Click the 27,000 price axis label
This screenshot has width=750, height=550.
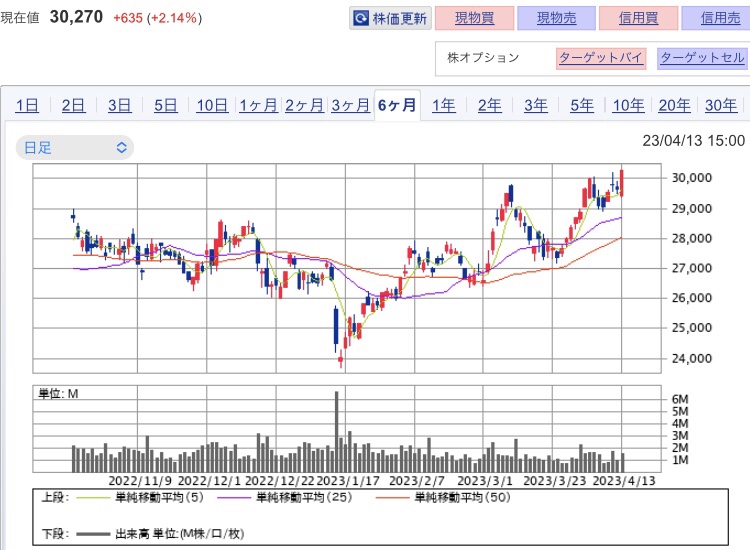pos(692,268)
